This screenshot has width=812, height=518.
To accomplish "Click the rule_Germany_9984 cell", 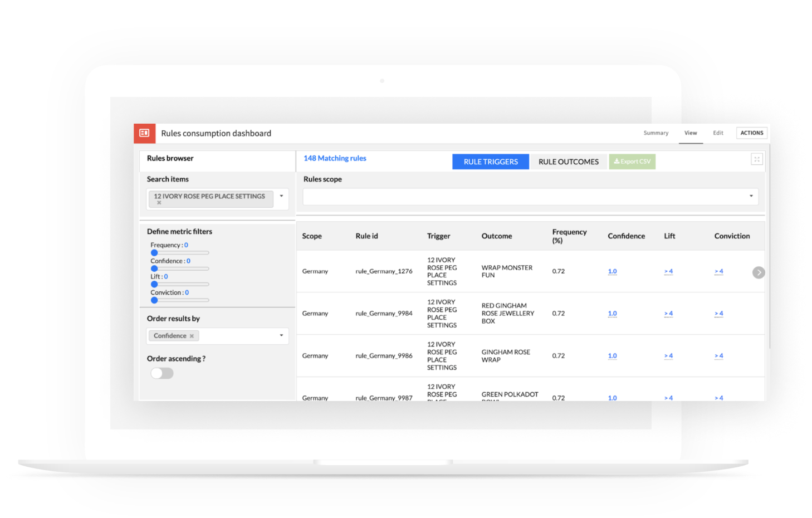I will coord(384,314).
